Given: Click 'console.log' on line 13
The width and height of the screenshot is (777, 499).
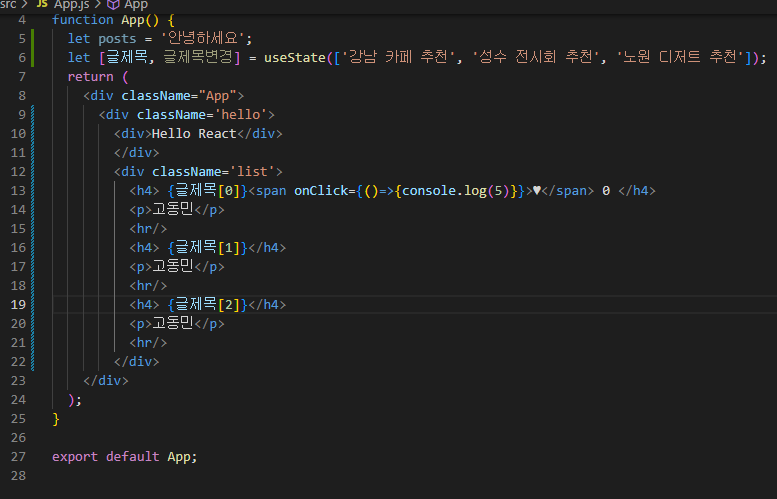Looking at the screenshot, I should pyautogui.click(x=444, y=191).
